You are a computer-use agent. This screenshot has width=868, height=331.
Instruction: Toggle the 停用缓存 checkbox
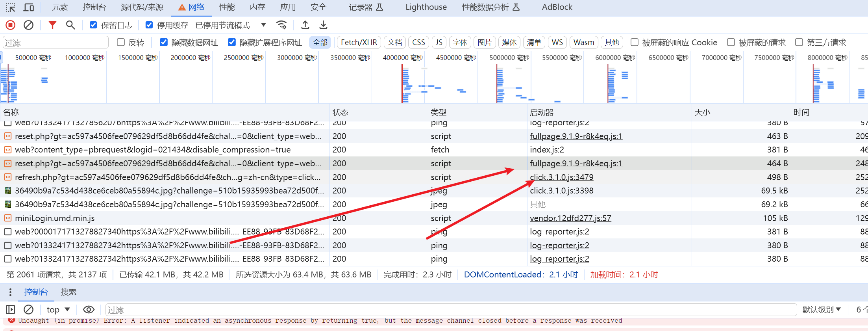149,25
